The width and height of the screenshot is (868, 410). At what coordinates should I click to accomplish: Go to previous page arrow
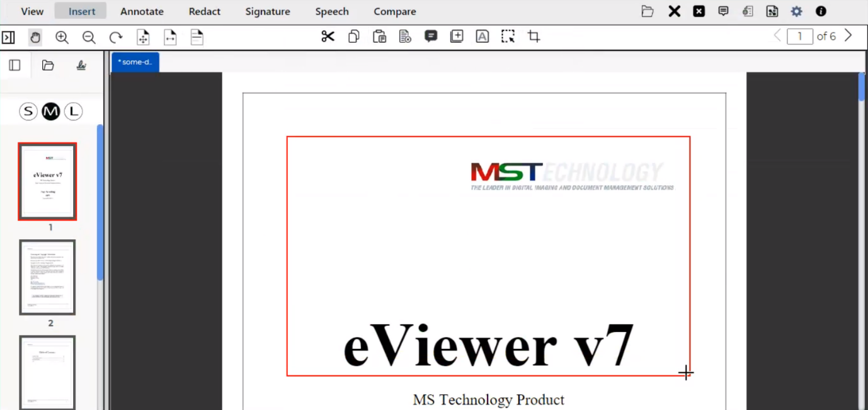pyautogui.click(x=777, y=36)
